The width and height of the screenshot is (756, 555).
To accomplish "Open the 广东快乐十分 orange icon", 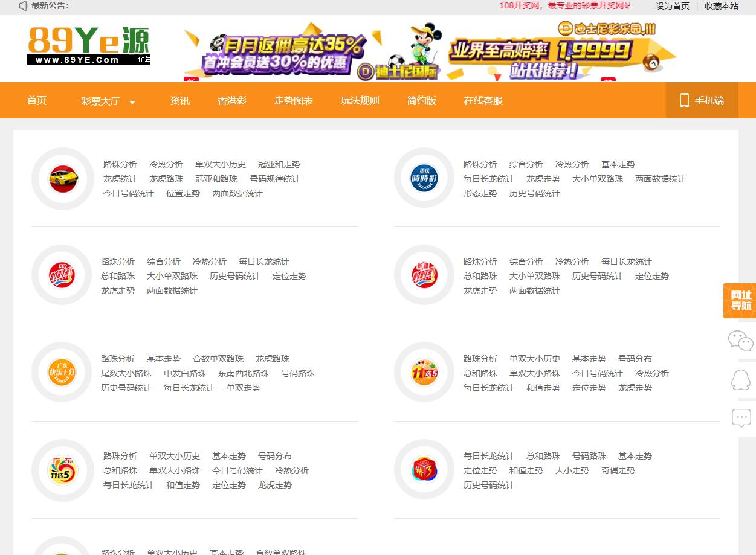I will (x=62, y=373).
